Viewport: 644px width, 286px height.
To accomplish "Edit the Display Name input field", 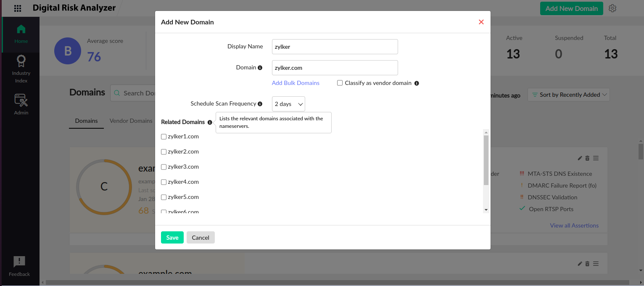I will pyautogui.click(x=335, y=47).
